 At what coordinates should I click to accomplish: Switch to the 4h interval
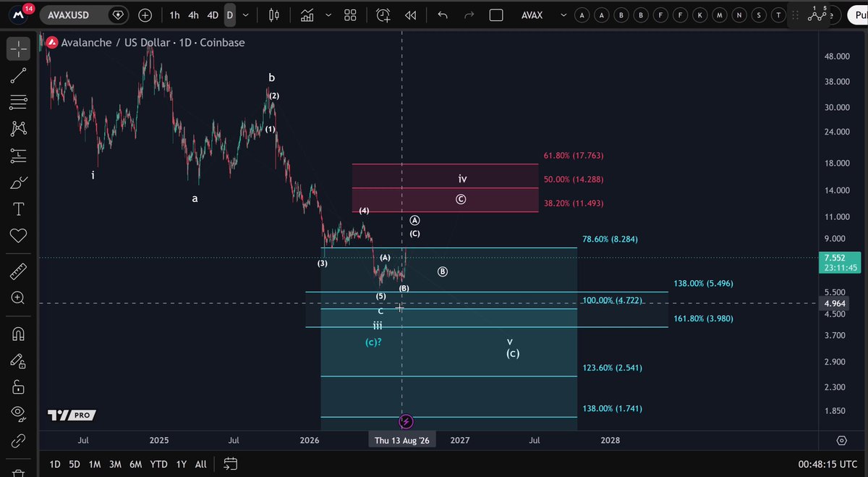(x=193, y=15)
